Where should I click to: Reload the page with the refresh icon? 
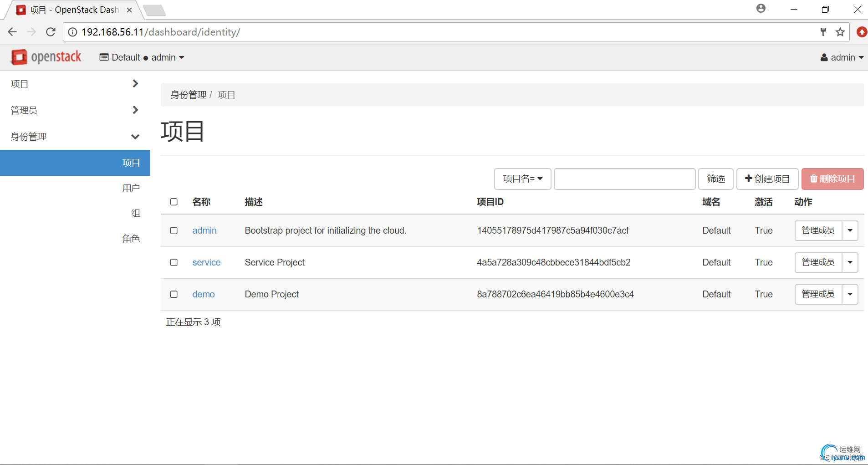[51, 32]
